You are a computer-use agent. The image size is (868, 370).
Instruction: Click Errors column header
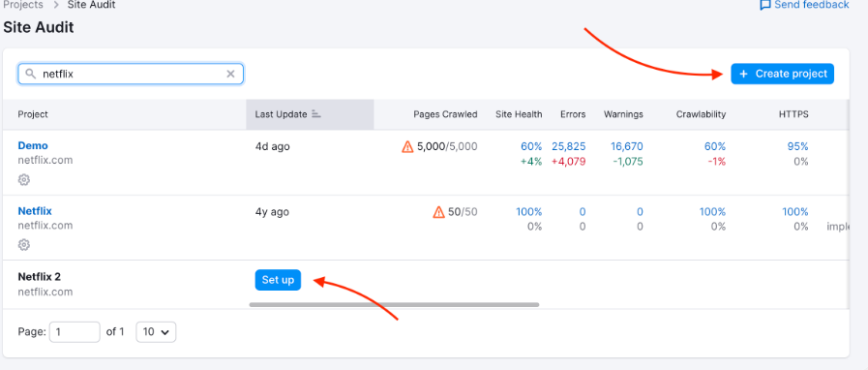pyautogui.click(x=573, y=114)
